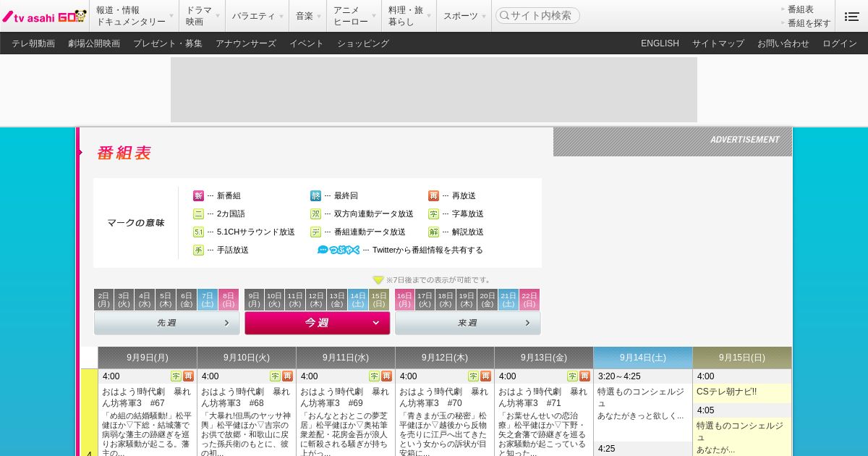
Task: Expand the 報道・情報 ドキュメンタリー menu
Action: (x=135, y=16)
